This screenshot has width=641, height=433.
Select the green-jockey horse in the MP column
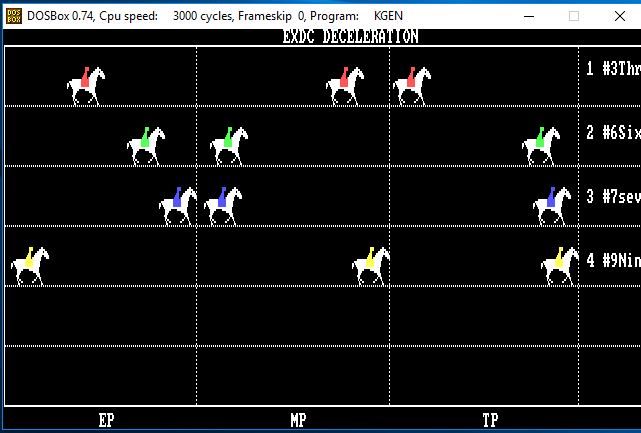click(x=229, y=146)
